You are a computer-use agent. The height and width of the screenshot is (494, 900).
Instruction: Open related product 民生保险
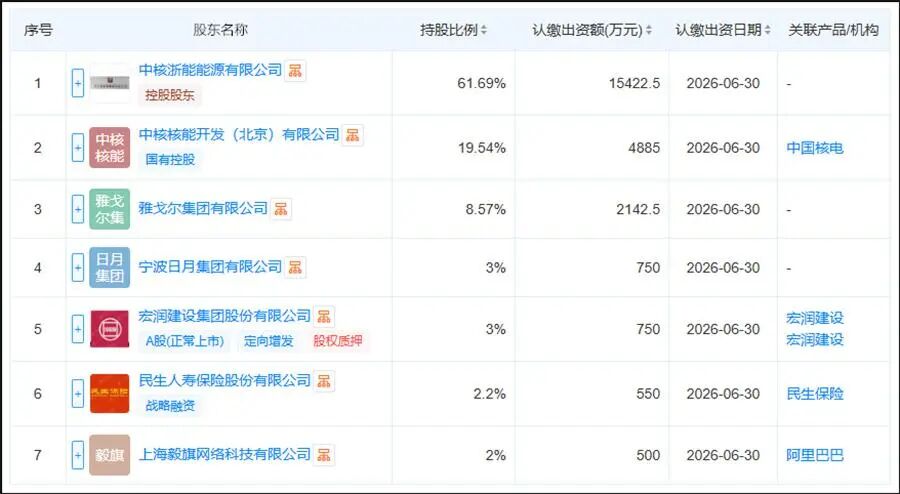(x=815, y=394)
